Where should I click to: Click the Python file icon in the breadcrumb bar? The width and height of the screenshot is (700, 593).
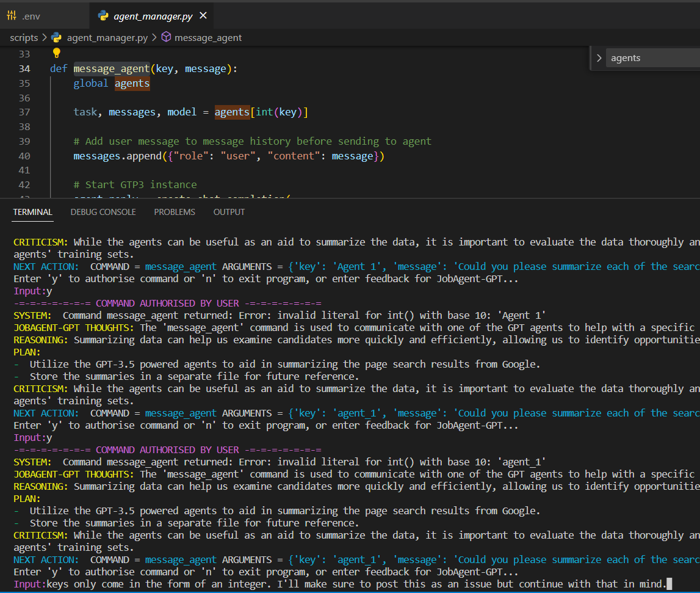coord(56,37)
